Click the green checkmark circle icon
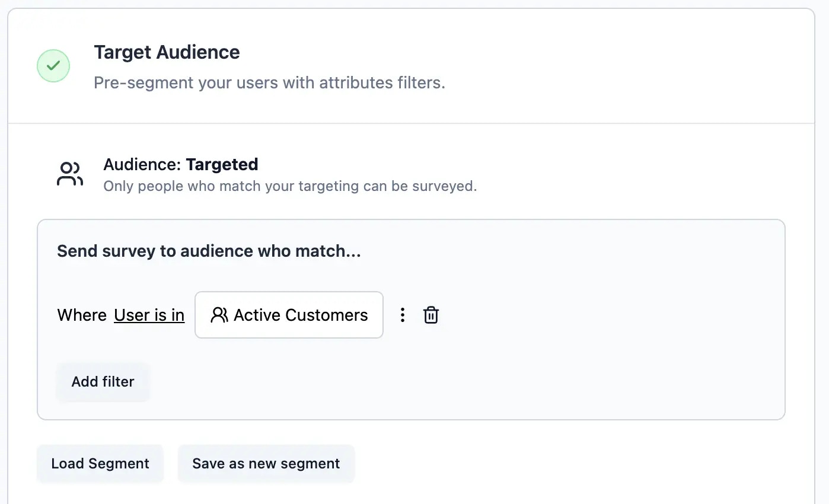 (x=53, y=66)
